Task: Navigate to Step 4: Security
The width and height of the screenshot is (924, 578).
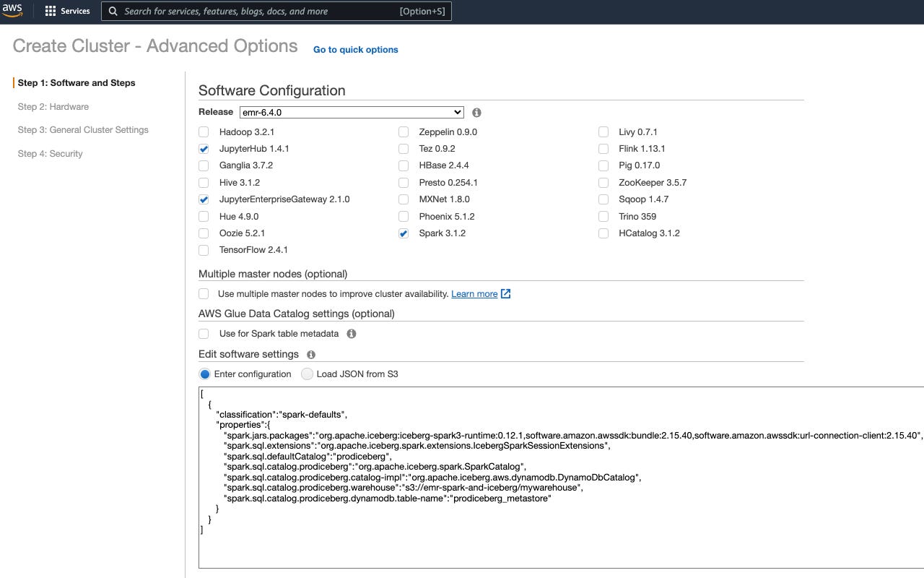Action: pos(50,153)
